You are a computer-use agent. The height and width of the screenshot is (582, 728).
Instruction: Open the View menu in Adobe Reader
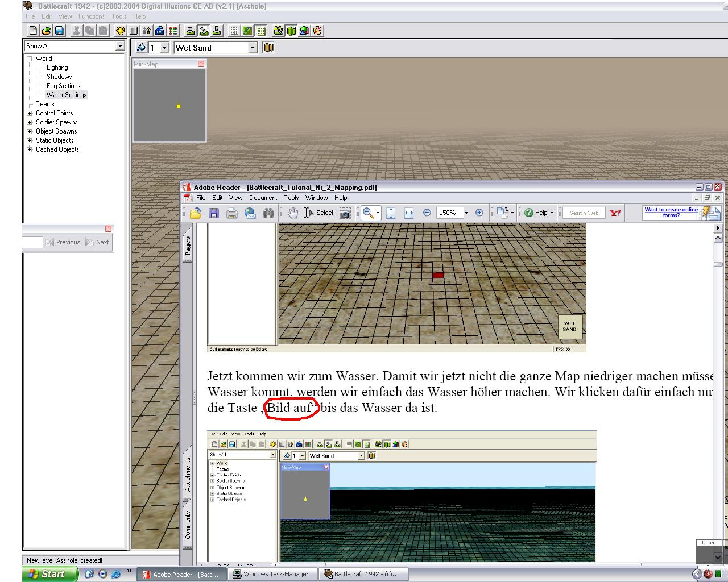pyautogui.click(x=235, y=198)
